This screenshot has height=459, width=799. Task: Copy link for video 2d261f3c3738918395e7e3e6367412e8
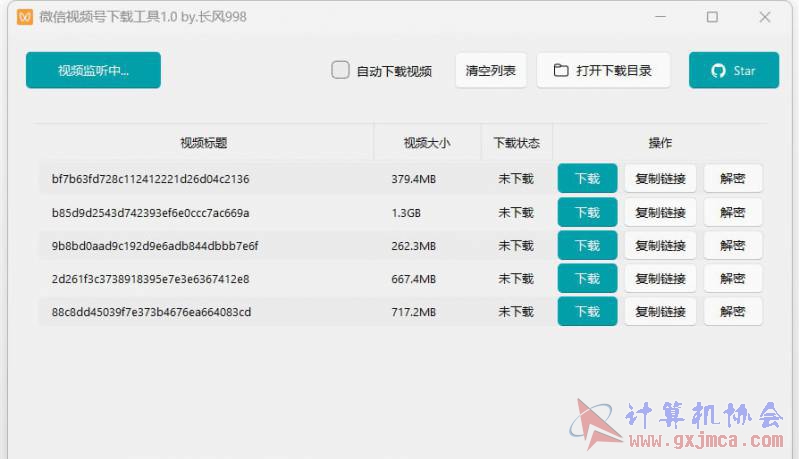tap(660, 279)
